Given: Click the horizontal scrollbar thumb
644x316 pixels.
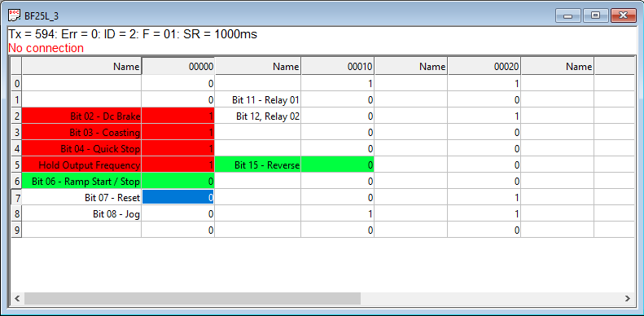Looking at the screenshot, I should coord(192,299).
